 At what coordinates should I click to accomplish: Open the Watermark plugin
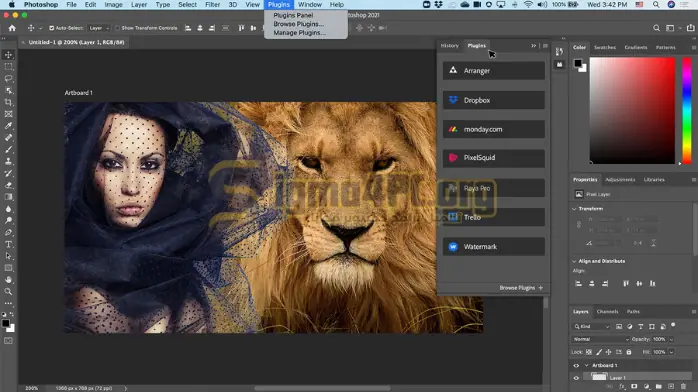[494, 247]
